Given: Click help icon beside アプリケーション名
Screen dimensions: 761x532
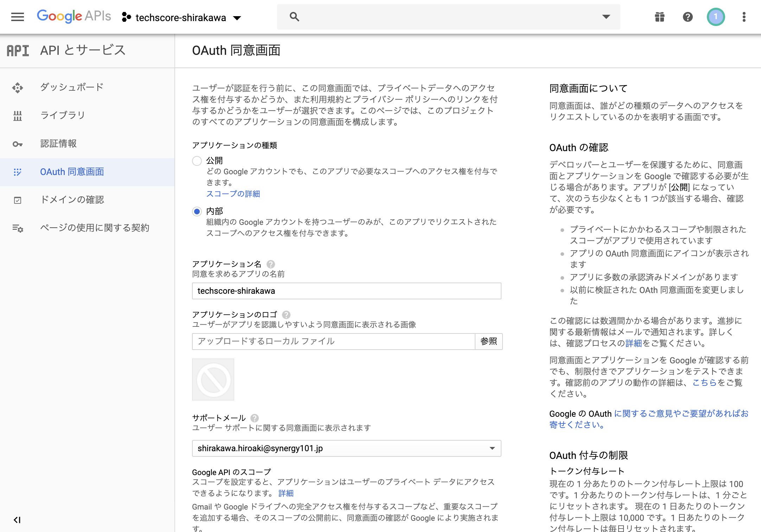Looking at the screenshot, I should click(x=271, y=264).
